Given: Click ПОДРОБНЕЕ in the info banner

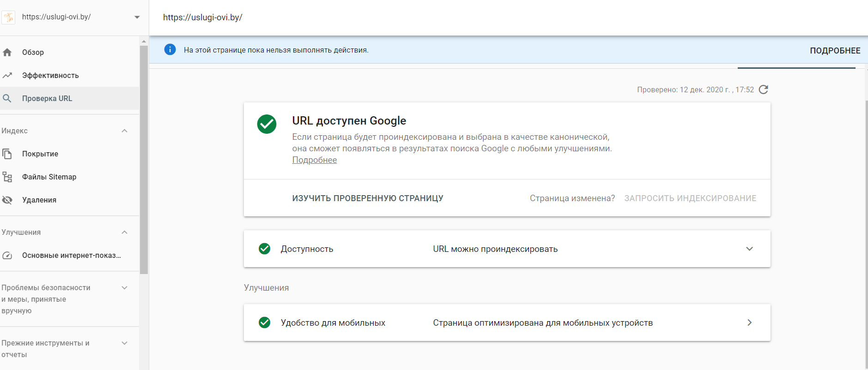Looking at the screenshot, I should (x=835, y=51).
